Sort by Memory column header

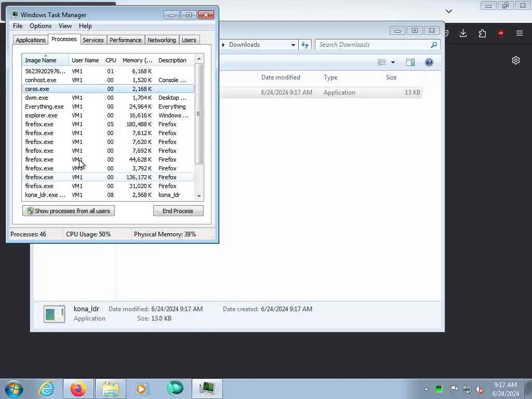137,60
